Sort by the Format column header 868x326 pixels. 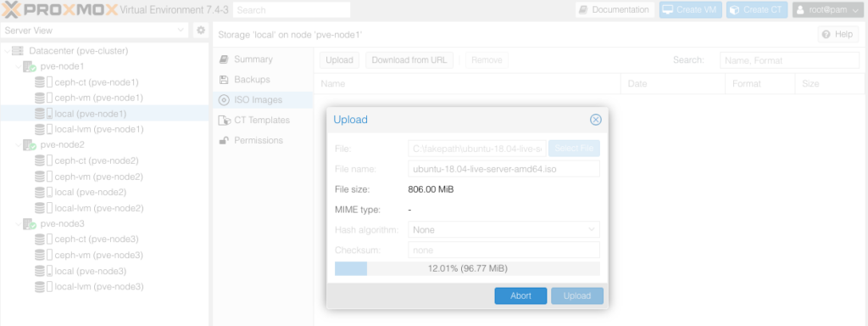click(x=760, y=84)
